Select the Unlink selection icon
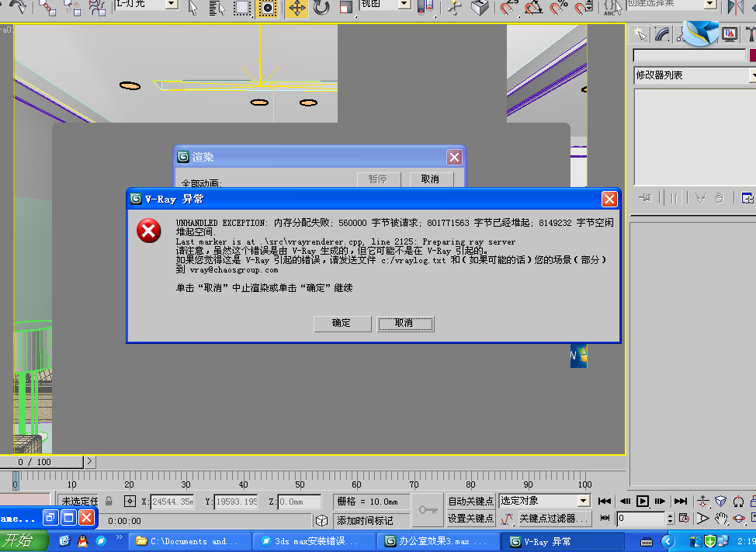Viewport: 756px width, 552px height. click(x=72, y=7)
